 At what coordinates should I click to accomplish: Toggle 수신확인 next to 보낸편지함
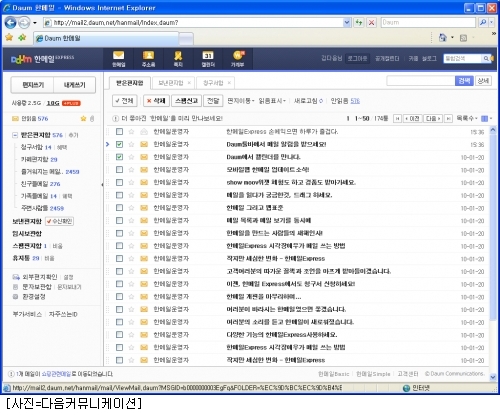coord(60,221)
